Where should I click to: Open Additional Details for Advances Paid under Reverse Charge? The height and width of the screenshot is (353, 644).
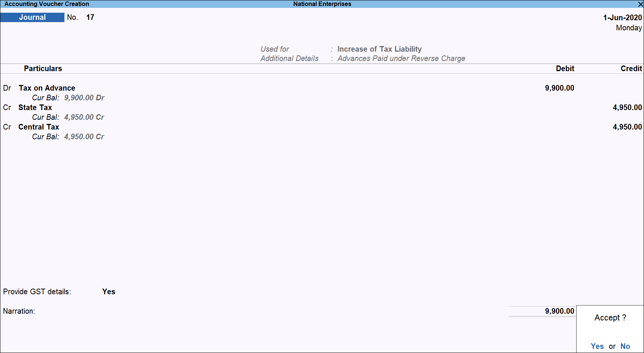click(401, 58)
